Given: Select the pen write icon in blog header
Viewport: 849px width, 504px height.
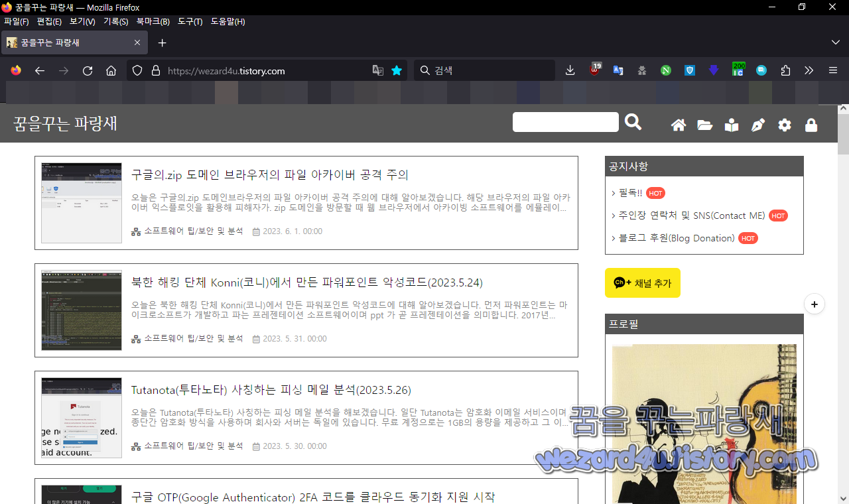Looking at the screenshot, I should point(757,125).
